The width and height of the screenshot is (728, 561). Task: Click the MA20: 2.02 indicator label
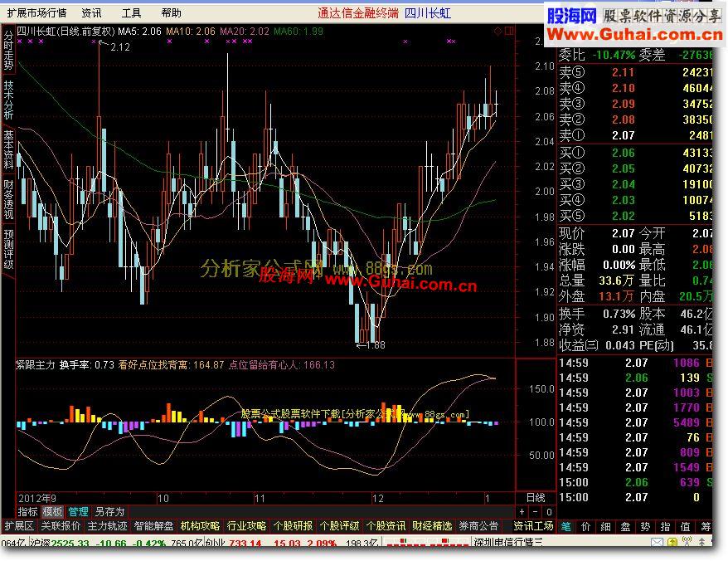[245, 32]
